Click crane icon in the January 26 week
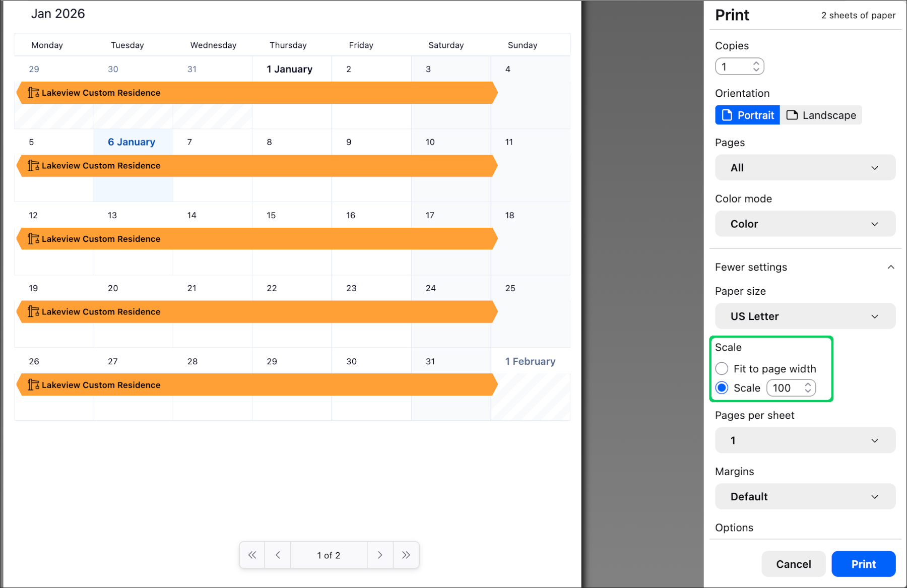The height and width of the screenshot is (588, 907). 33,385
